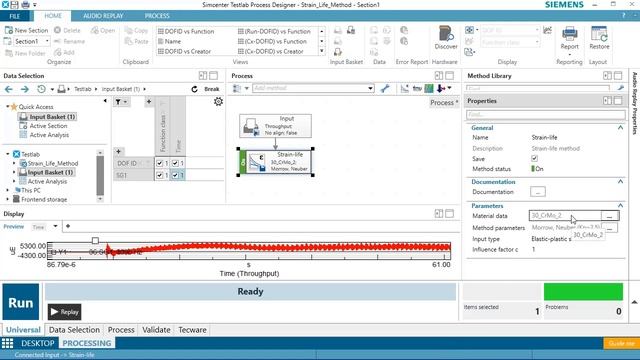Click the add column plus icon

click(149, 102)
